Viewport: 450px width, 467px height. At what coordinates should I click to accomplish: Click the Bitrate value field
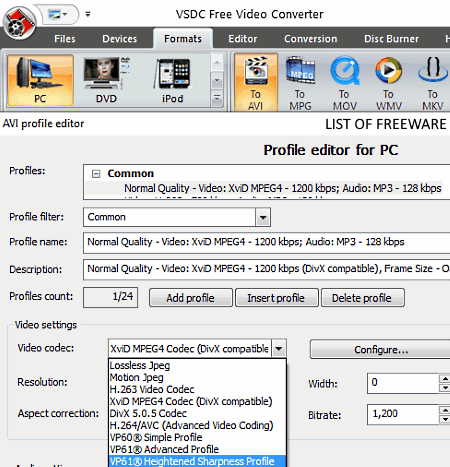click(403, 414)
